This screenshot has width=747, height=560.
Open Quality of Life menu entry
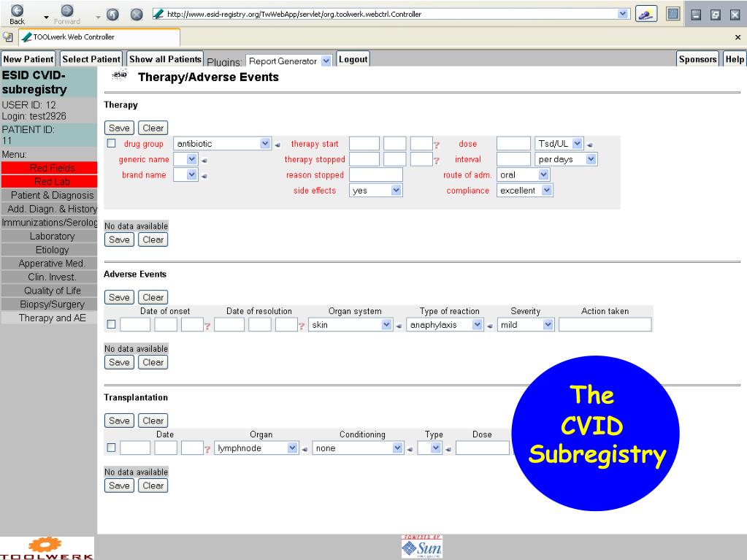(x=50, y=291)
